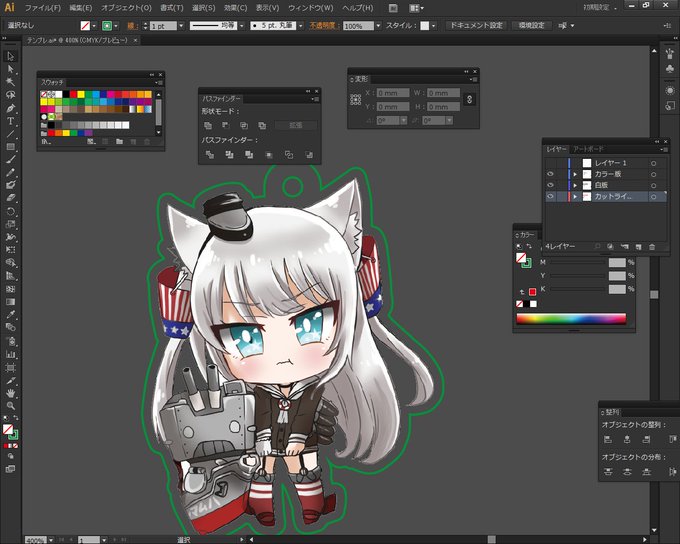Open stroke weight dropdown
Image resolution: width=680 pixels, height=544 pixels.
[x=181, y=26]
